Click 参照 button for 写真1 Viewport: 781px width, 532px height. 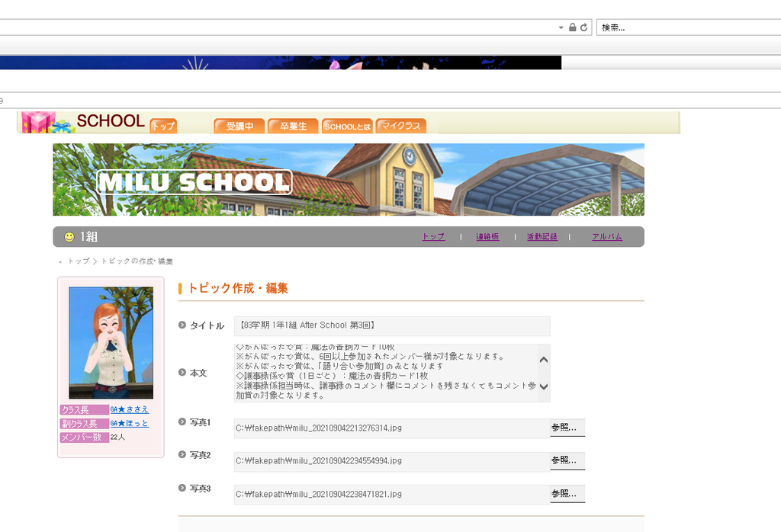(x=567, y=428)
